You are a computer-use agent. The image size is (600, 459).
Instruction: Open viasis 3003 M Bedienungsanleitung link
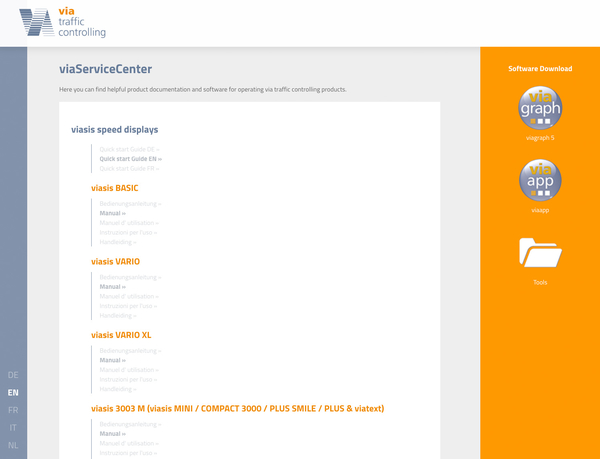[130, 424]
